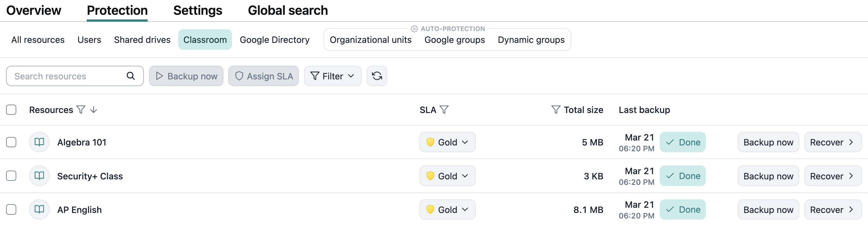Click the Resources sort arrow icon
This screenshot has height=226, width=868.
coord(94,110)
